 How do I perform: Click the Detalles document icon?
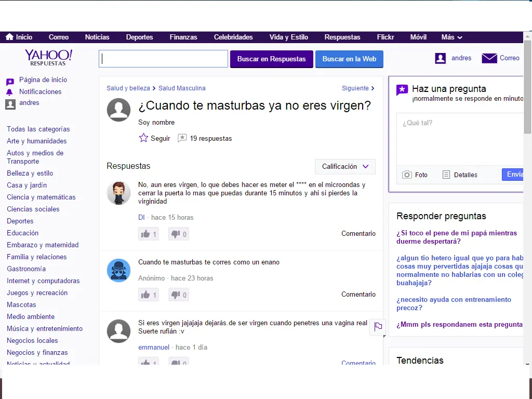click(x=446, y=175)
